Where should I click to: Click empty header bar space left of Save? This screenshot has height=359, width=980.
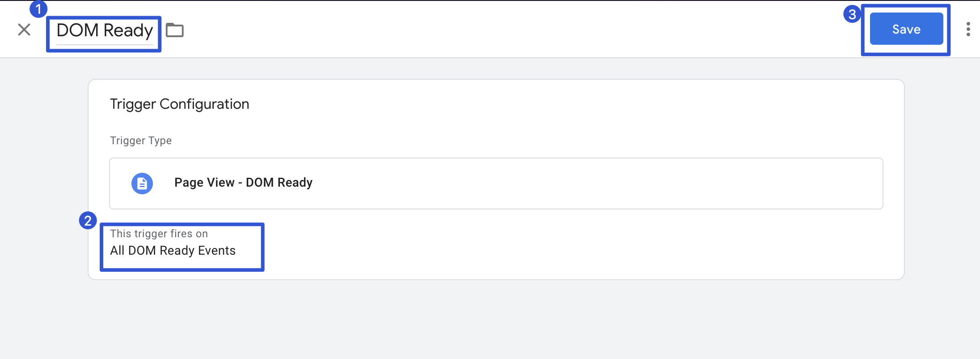click(492, 30)
